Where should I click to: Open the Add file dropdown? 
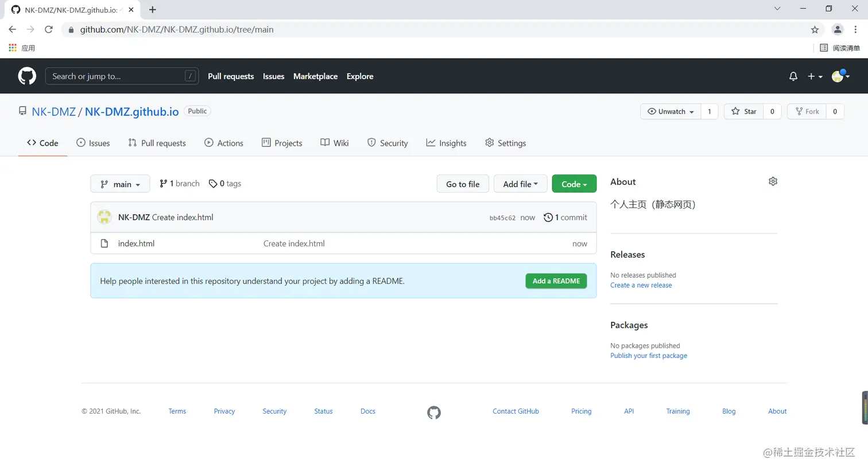[x=520, y=184]
